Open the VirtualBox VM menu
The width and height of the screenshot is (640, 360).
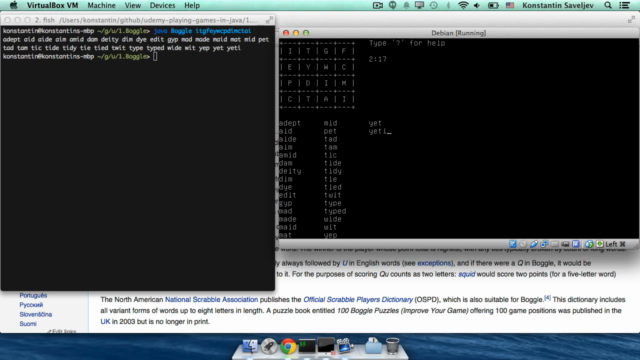52,5
